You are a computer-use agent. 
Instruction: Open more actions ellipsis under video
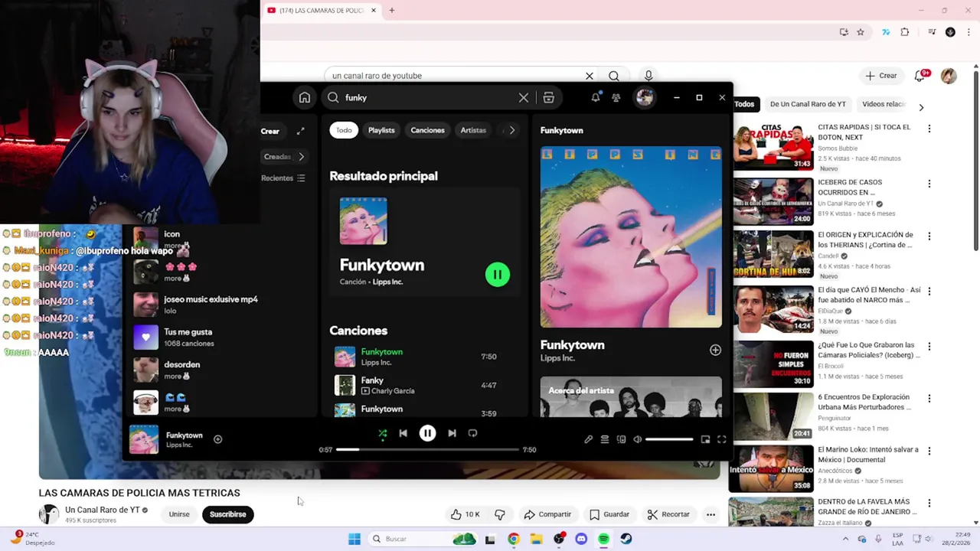(x=710, y=514)
